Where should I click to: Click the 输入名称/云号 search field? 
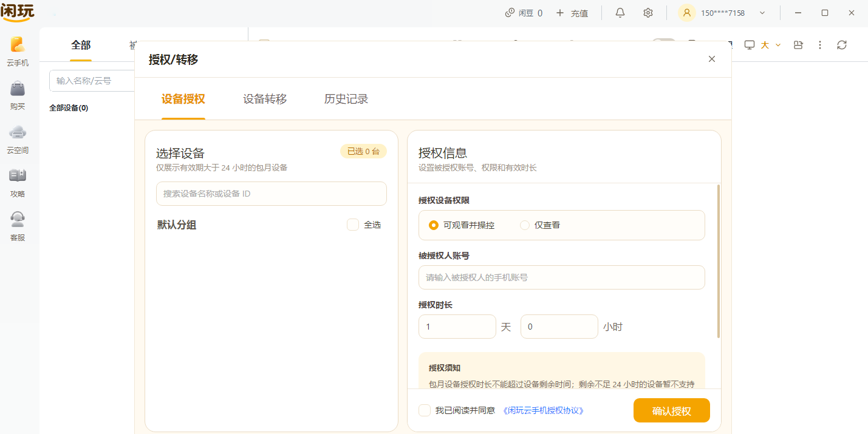tap(92, 81)
